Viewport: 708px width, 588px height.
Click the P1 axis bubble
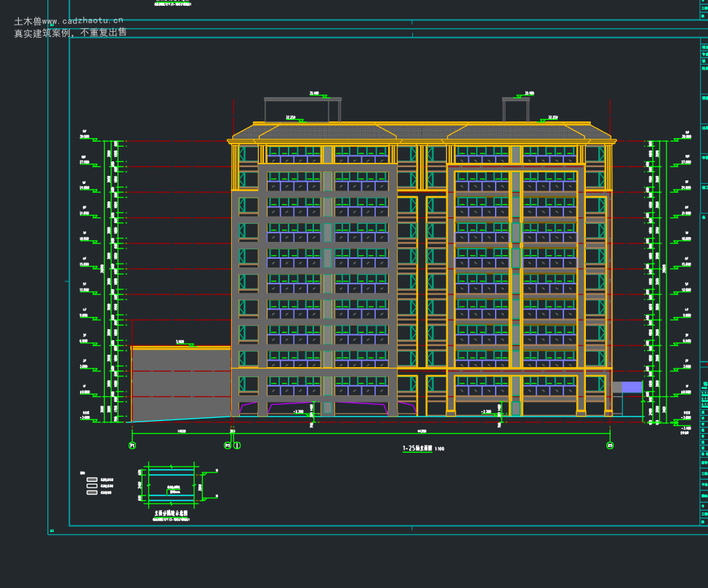(132, 446)
